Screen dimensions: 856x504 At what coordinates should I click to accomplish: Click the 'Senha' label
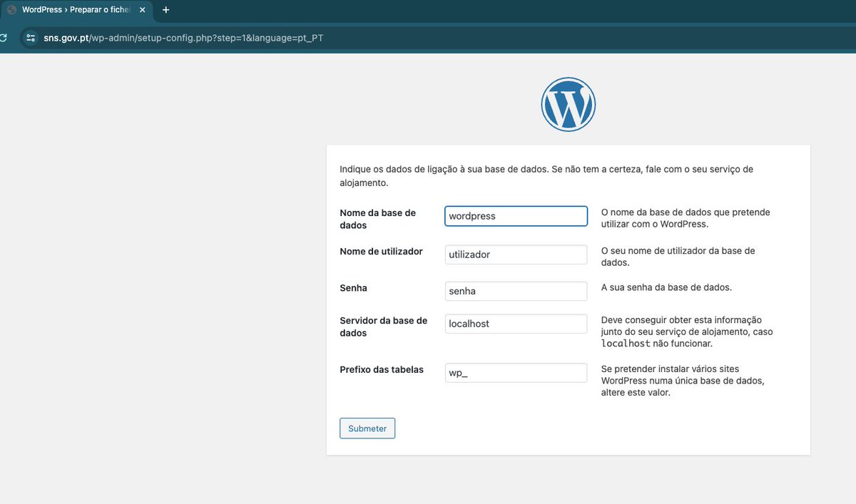tap(354, 288)
